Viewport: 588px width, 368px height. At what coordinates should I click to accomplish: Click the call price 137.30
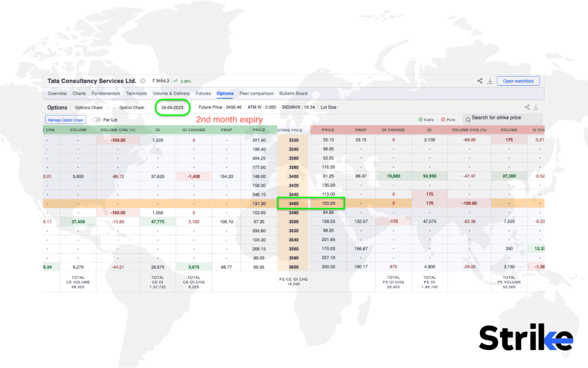(x=259, y=204)
